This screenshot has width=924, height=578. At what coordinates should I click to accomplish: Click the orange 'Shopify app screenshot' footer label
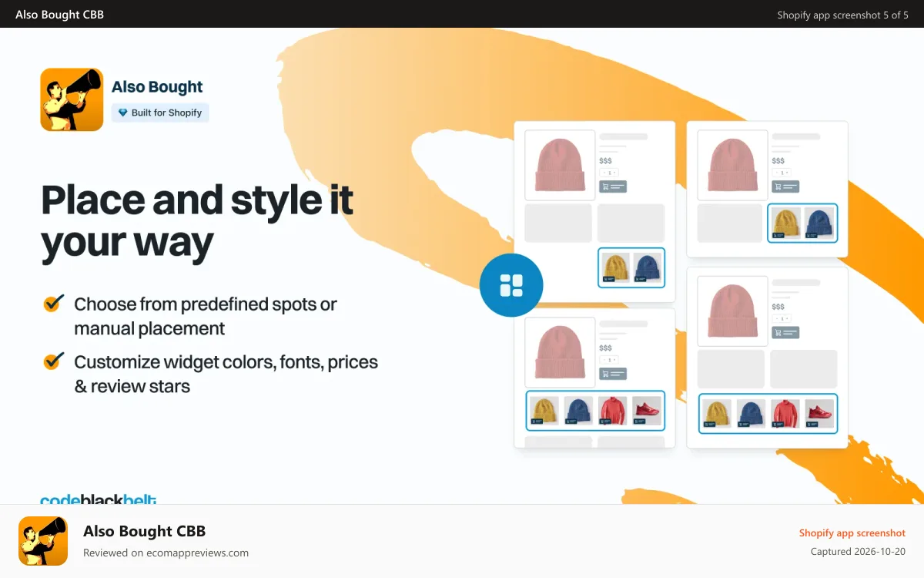852,533
